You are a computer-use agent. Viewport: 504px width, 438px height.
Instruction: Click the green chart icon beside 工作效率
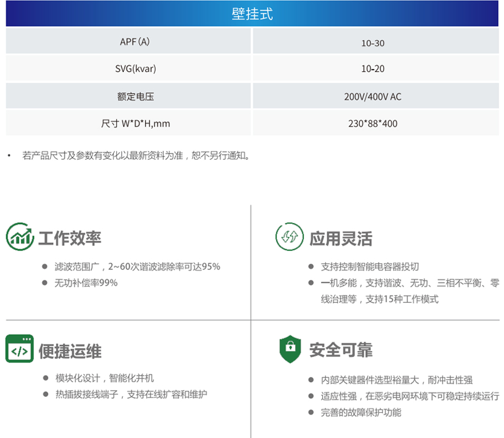(x=20, y=237)
